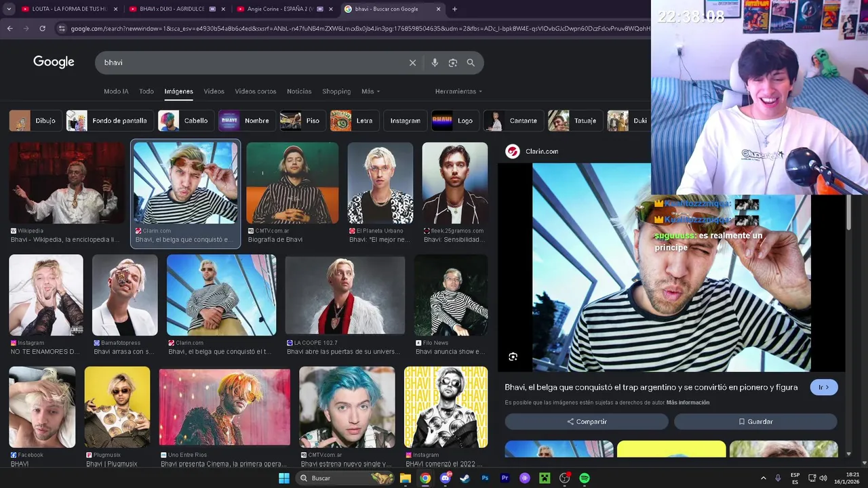Launch Steam from the taskbar

pos(465,478)
